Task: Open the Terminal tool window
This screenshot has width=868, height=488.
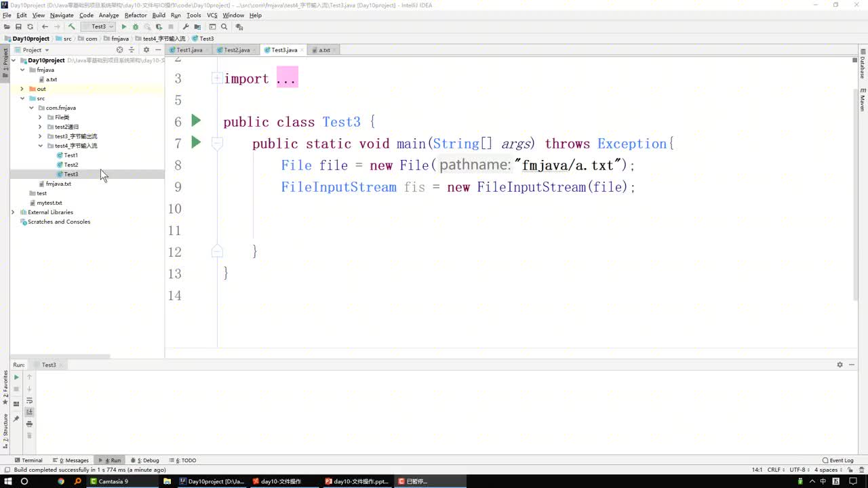Action: (x=28, y=460)
